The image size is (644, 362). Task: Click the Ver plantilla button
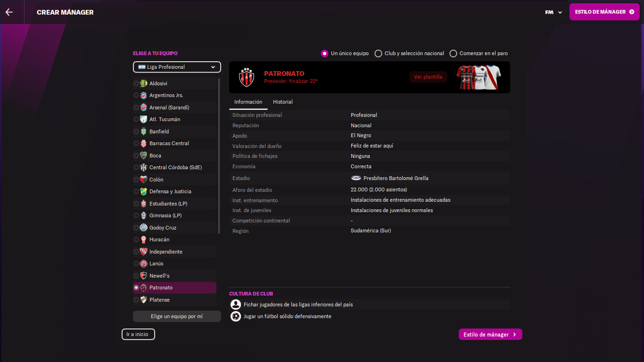428,77
